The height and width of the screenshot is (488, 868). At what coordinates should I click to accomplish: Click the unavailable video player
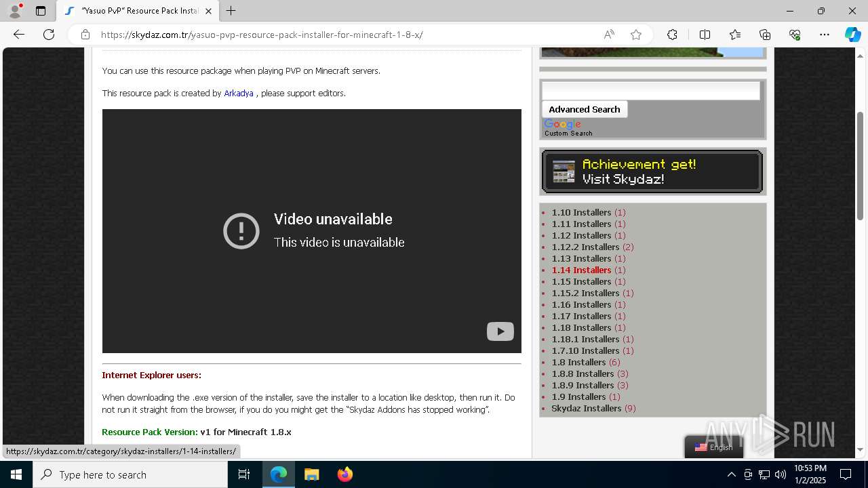(312, 231)
